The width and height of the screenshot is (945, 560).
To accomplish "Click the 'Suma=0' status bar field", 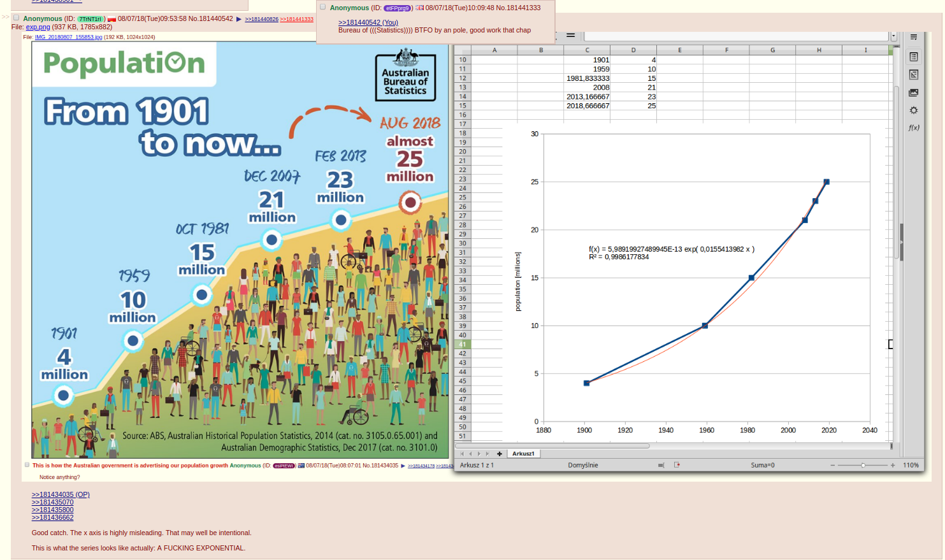I will pos(763,465).
